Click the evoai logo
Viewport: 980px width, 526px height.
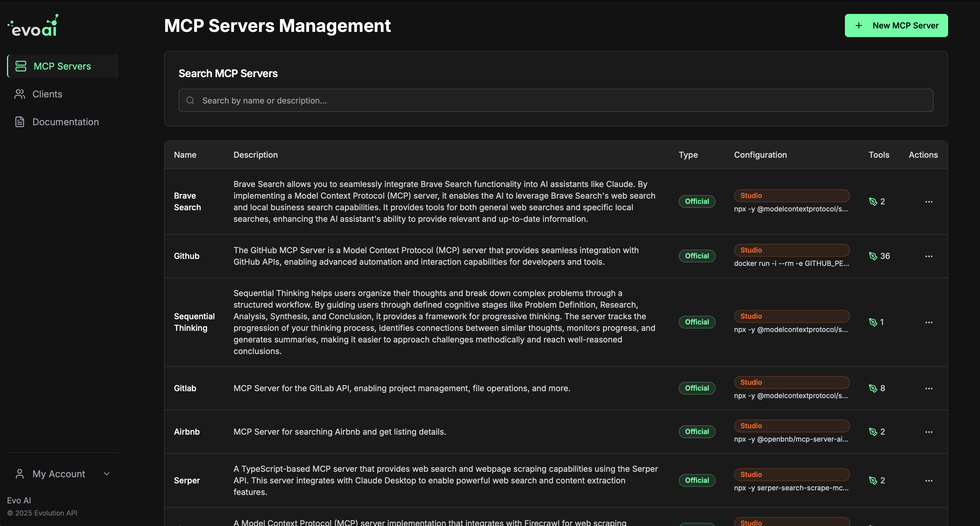tap(33, 26)
